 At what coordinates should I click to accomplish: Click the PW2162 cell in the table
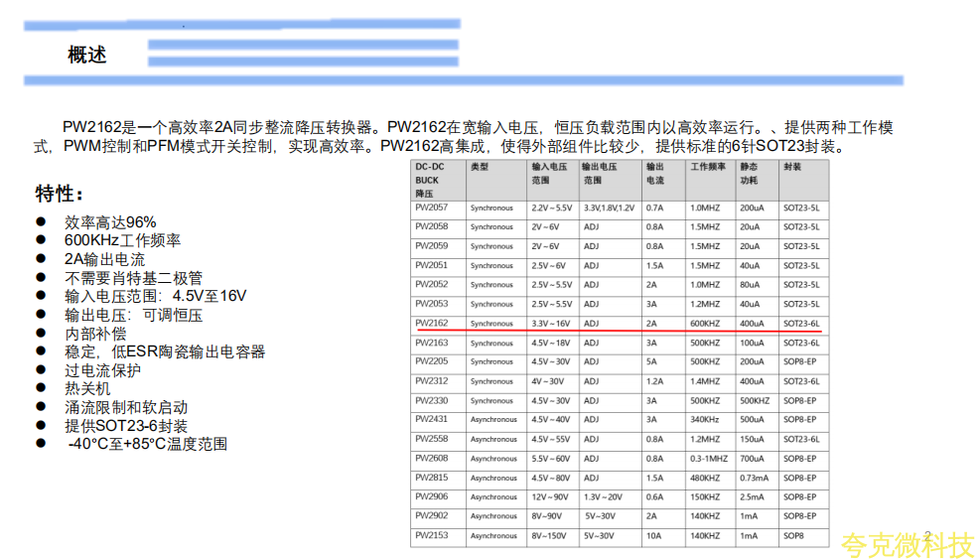[432, 323]
